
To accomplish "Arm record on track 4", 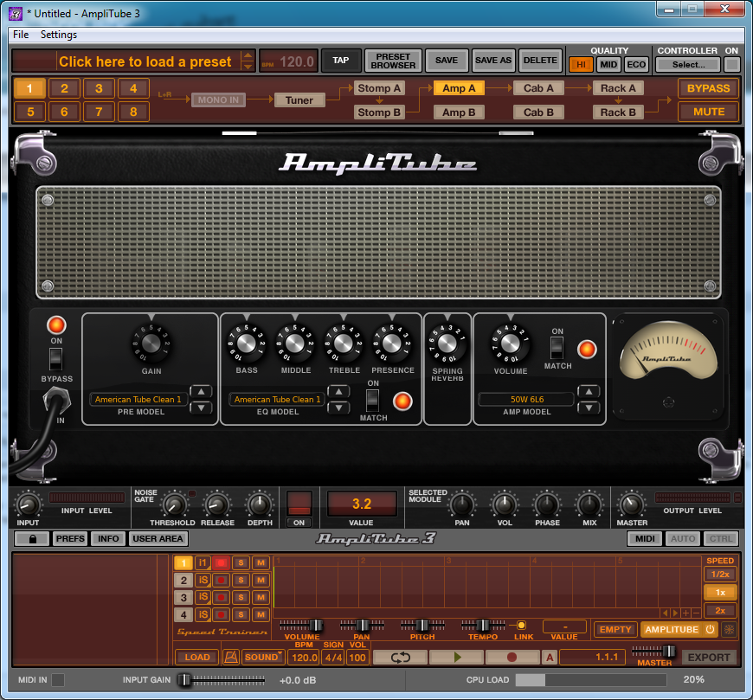I will pos(221,614).
